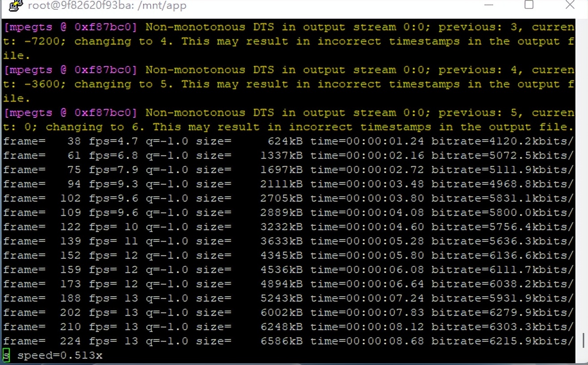588x365 pixels.
Task: Click the frame count 102
Action: coord(71,199)
